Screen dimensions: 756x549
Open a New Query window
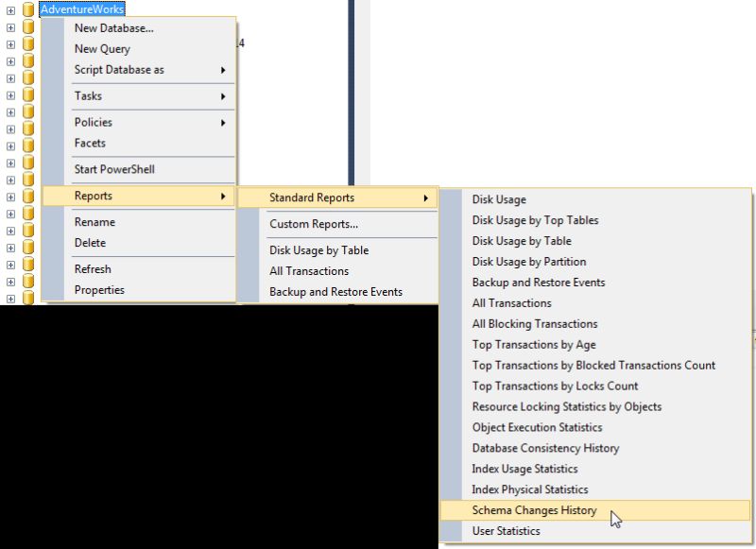[99, 46]
